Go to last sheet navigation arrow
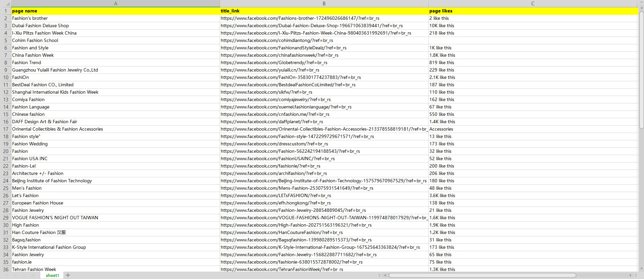 (32, 275)
